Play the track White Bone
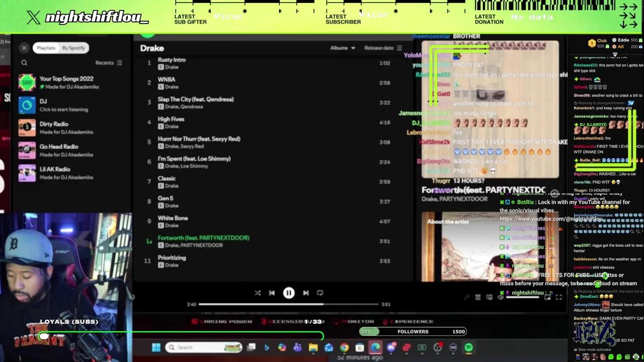The image size is (644, 362). (269, 222)
